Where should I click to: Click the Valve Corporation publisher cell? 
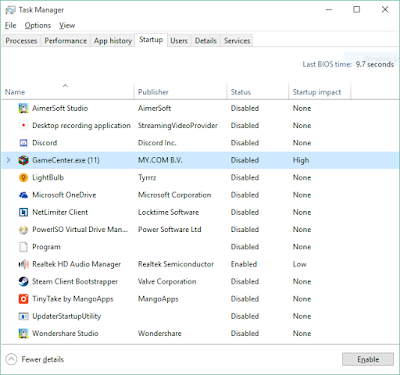point(167,282)
